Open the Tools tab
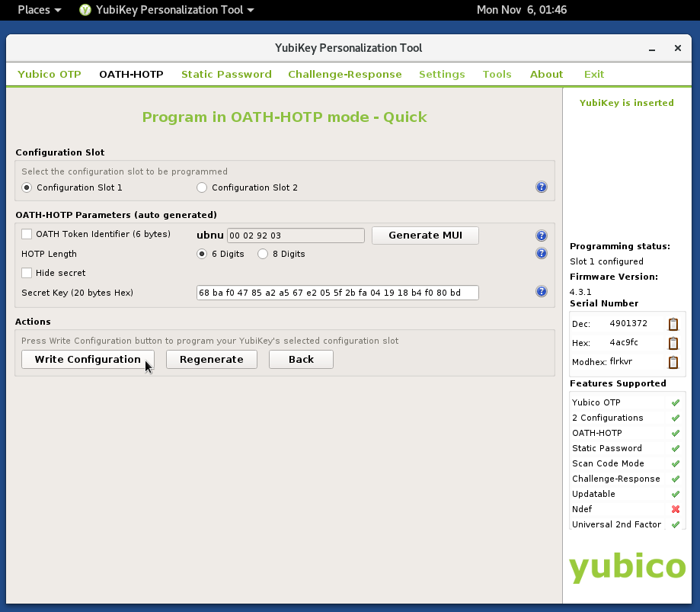This screenshot has width=700, height=612. [497, 74]
